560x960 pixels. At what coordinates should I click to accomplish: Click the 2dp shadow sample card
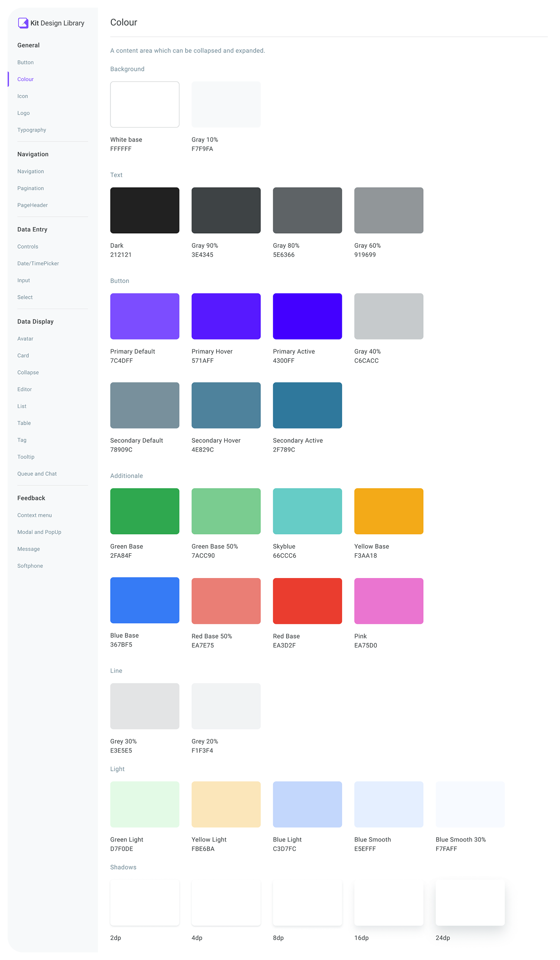(x=145, y=903)
